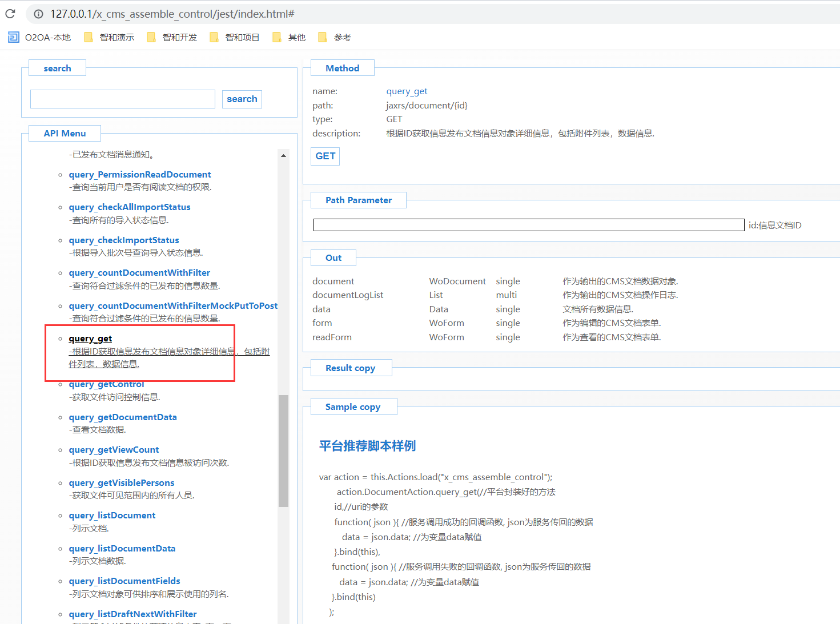Viewport: 840px width, 624px height.
Task: Open query_countDocumentWithFilter API entry
Action: click(x=139, y=273)
